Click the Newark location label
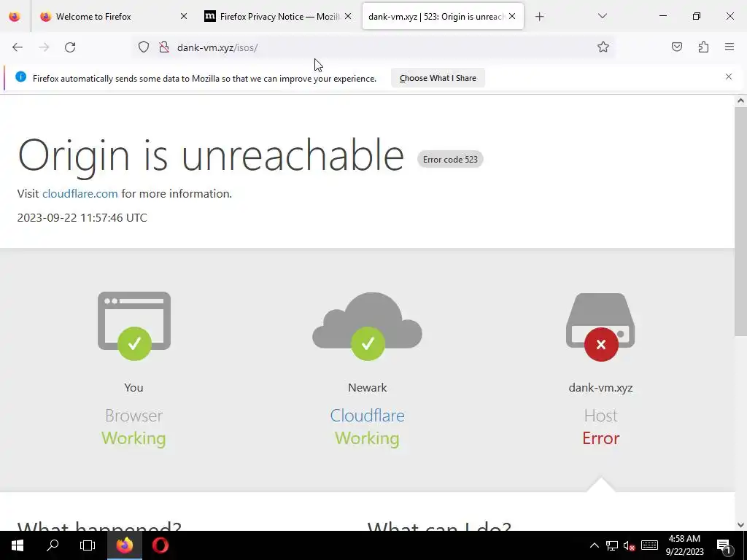This screenshot has height=560, width=747. (368, 388)
